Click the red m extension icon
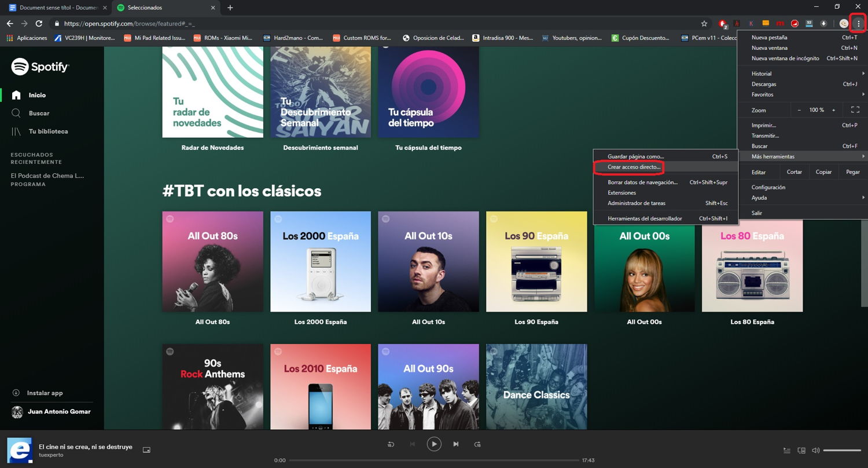The height and width of the screenshot is (468, 868). (780, 24)
